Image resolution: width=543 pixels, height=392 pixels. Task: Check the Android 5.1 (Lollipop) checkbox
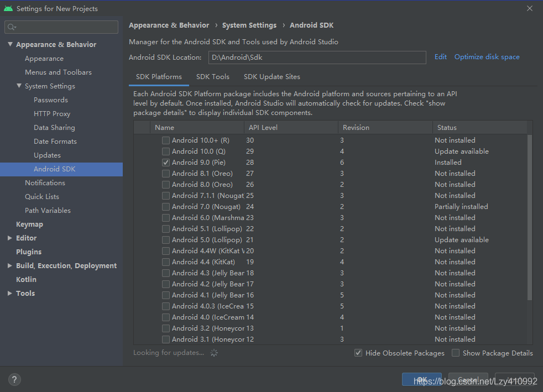[166, 229]
